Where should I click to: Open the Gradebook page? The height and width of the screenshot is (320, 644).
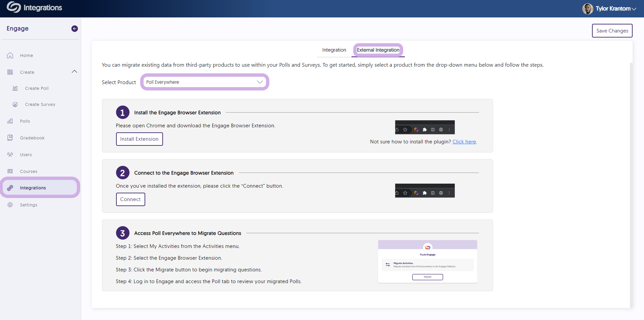tap(32, 138)
